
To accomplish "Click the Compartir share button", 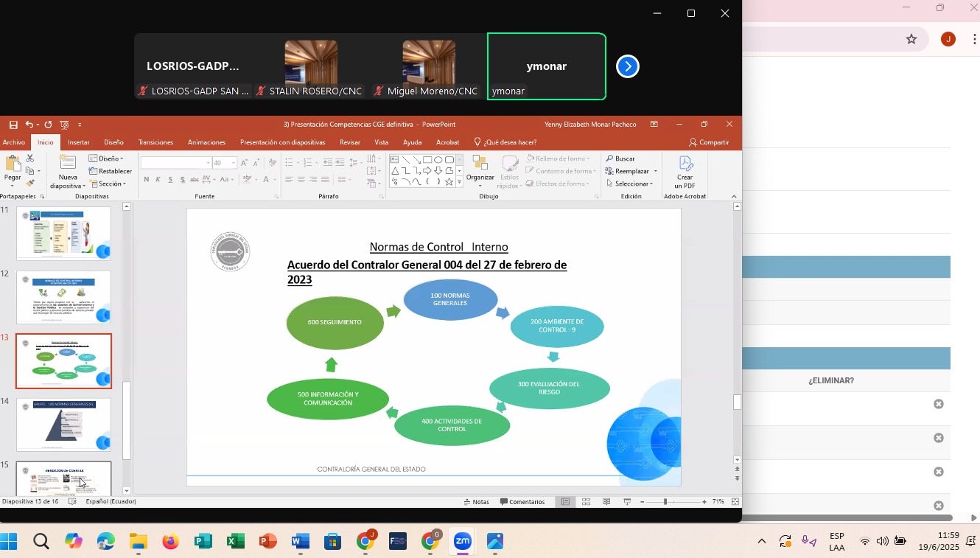I will click(709, 142).
